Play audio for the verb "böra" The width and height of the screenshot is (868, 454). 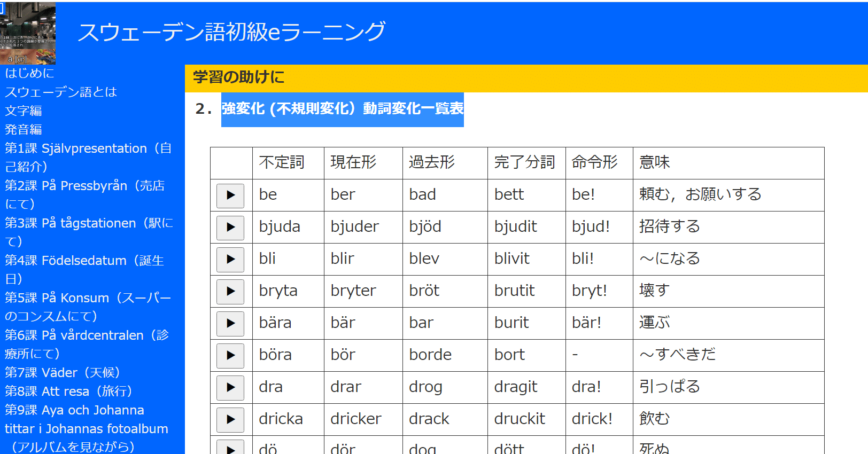point(230,356)
